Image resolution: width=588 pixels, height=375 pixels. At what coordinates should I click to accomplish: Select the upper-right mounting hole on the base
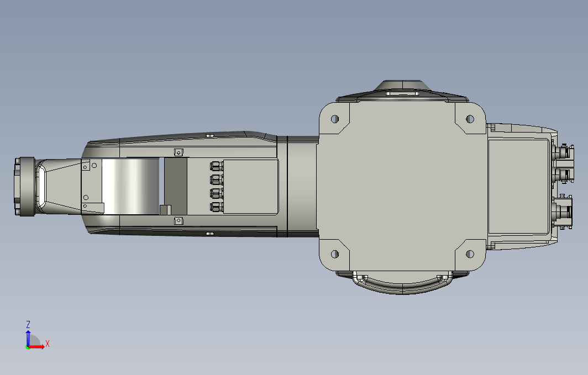[x=470, y=119]
